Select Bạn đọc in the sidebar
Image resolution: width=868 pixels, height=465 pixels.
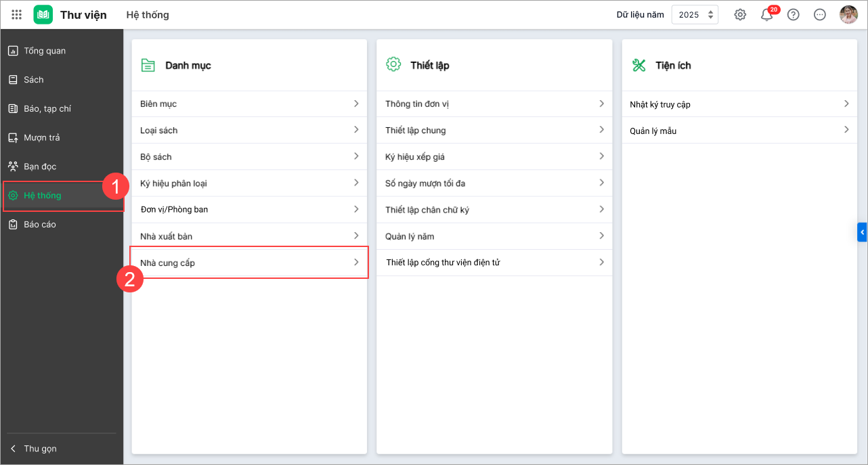click(x=40, y=167)
